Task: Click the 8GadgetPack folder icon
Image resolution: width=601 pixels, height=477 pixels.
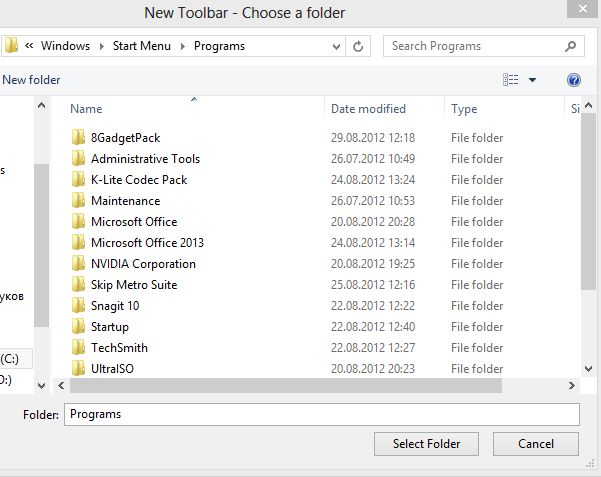Action: click(x=78, y=138)
